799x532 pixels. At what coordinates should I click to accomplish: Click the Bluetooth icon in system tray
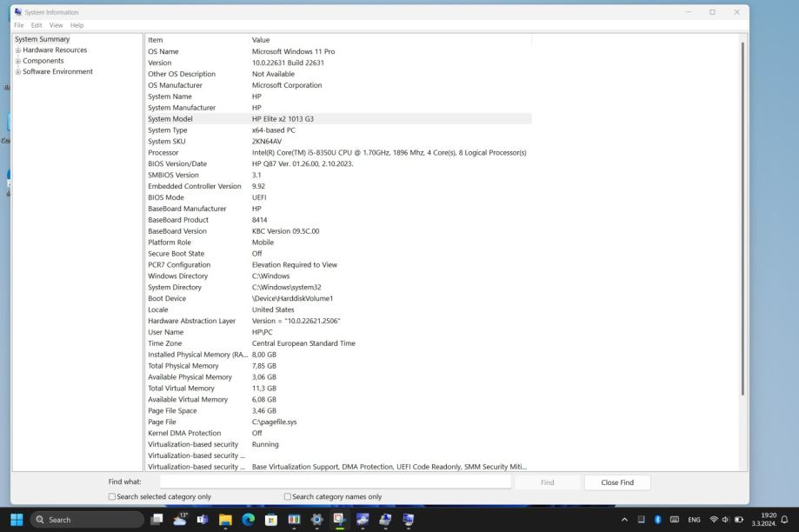[658, 520]
